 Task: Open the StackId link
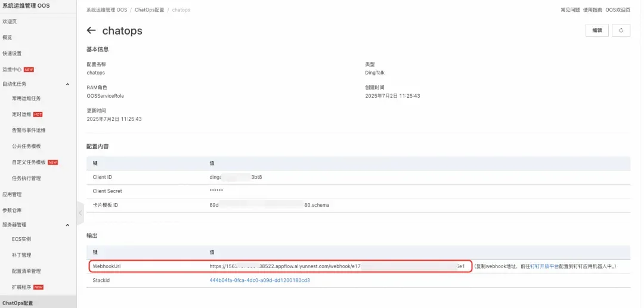pos(259,281)
